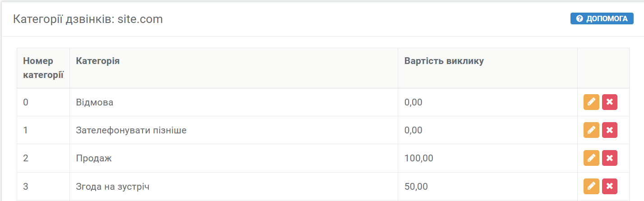Click the 50,00 call cost value
Screen dimensions: 644x201
416,186
